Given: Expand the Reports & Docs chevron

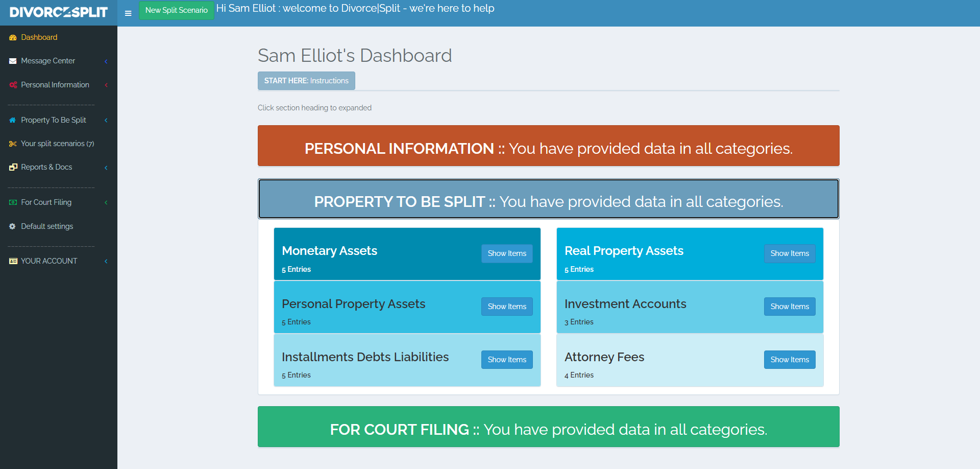Looking at the screenshot, I should tap(106, 167).
